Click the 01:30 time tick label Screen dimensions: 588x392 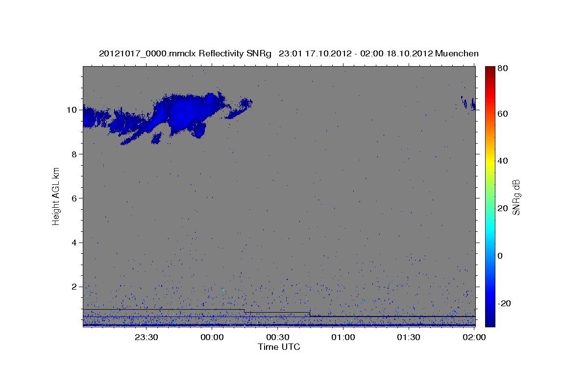pos(409,337)
